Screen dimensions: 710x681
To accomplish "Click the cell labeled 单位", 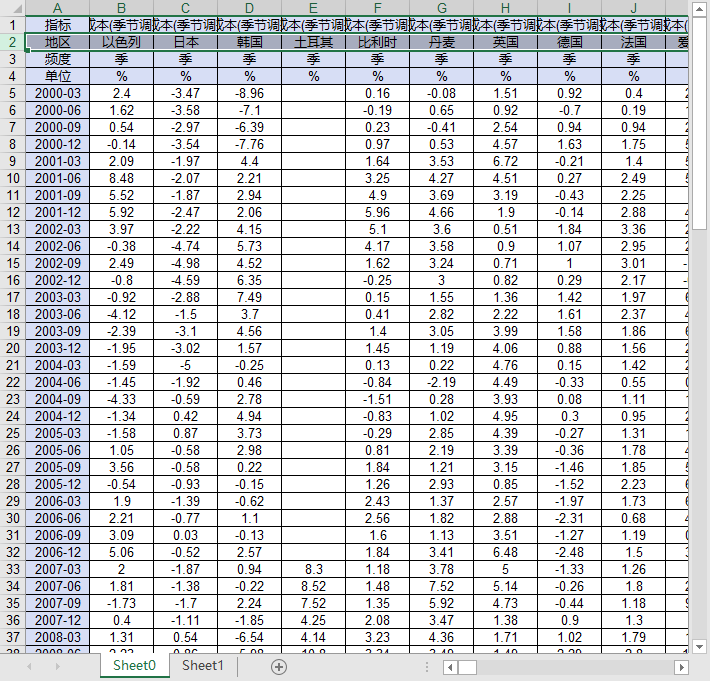I will (x=58, y=76).
